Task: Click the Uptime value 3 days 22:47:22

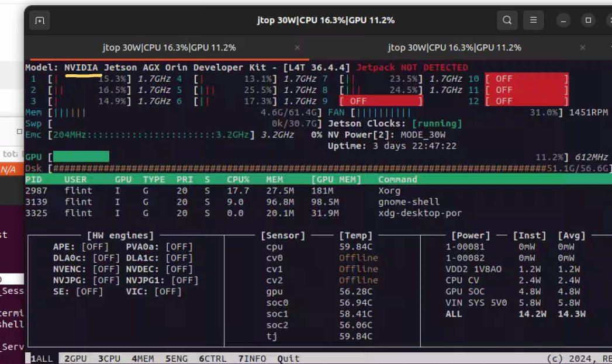Action: click(x=414, y=146)
